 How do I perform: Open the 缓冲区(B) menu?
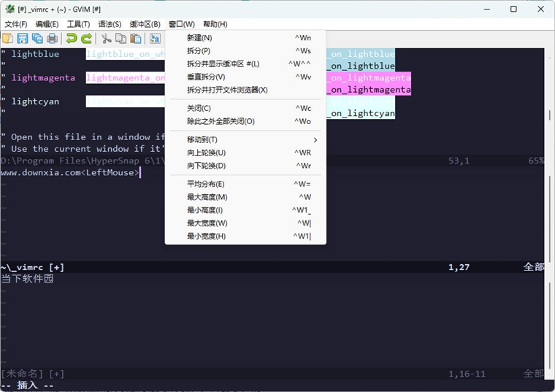point(145,24)
